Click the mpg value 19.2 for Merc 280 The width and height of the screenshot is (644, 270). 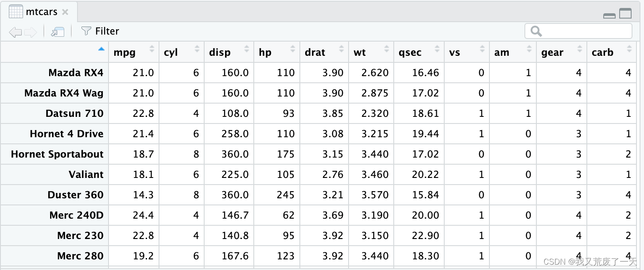pyautogui.click(x=143, y=256)
